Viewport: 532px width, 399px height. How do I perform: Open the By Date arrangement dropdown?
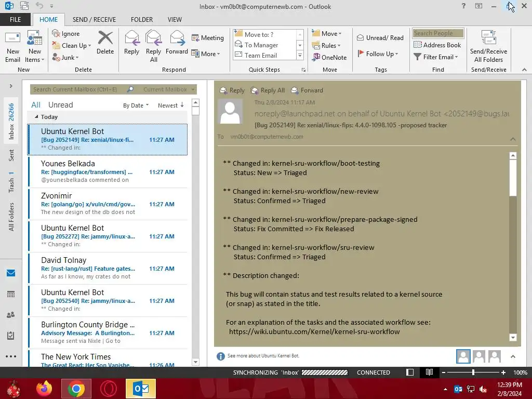[136, 105]
